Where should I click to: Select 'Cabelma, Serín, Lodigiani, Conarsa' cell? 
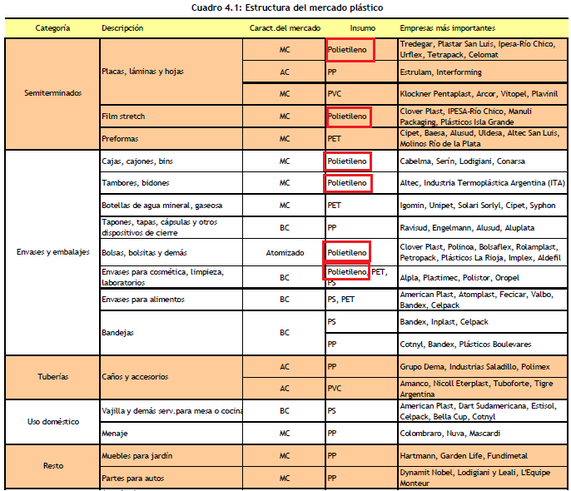click(x=483, y=161)
